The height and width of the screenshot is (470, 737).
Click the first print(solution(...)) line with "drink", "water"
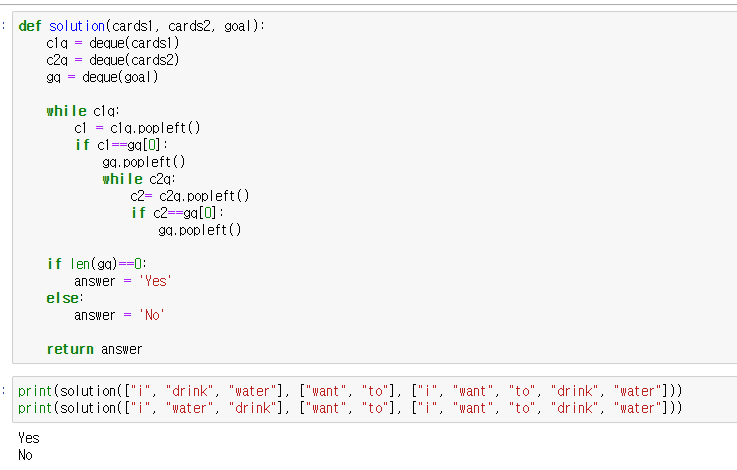350,391
